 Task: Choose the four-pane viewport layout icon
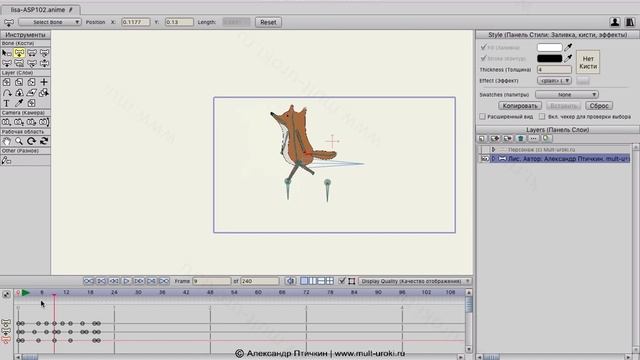click(330, 281)
